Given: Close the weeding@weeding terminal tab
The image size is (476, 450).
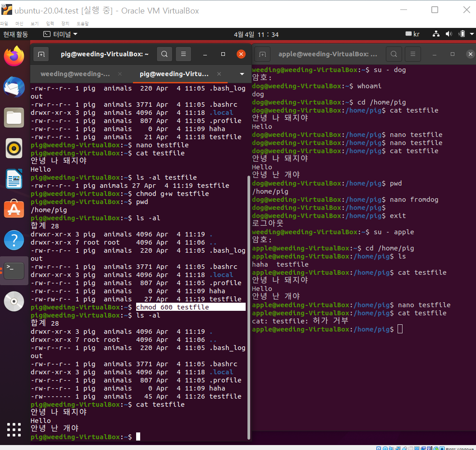Looking at the screenshot, I should coord(120,74).
